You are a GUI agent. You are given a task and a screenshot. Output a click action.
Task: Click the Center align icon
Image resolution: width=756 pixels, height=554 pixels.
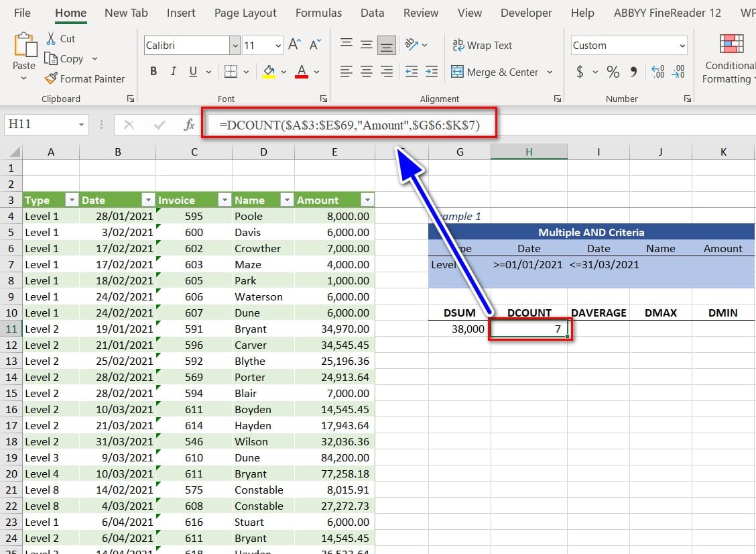tap(366, 72)
